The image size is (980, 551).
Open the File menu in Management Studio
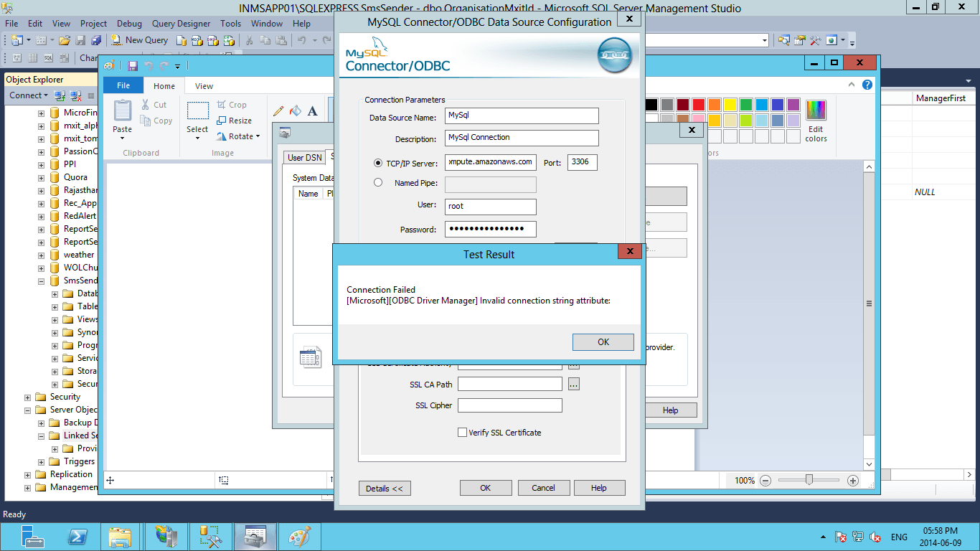pyautogui.click(x=11, y=24)
